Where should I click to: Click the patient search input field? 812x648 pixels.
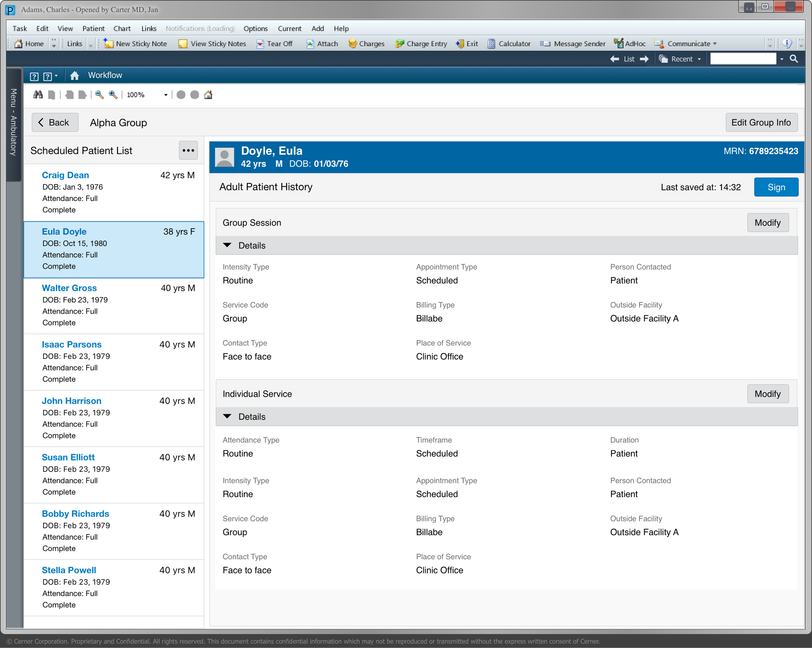pos(743,59)
